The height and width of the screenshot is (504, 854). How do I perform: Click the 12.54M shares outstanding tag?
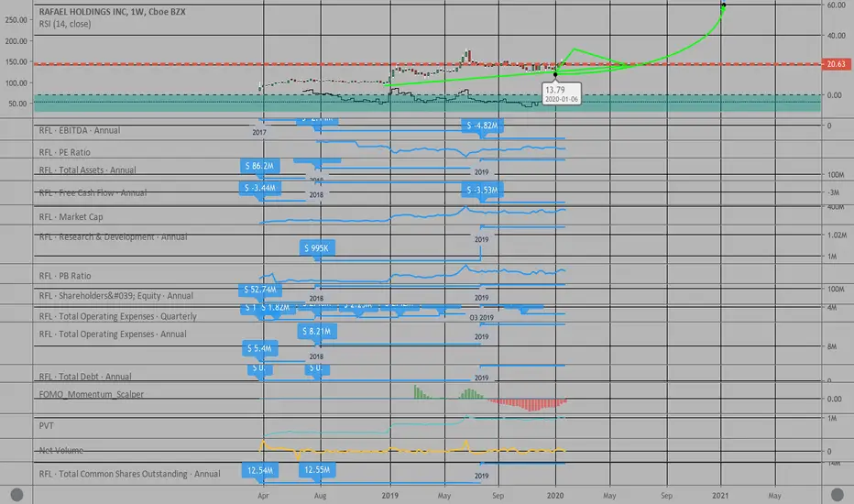click(x=260, y=470)
